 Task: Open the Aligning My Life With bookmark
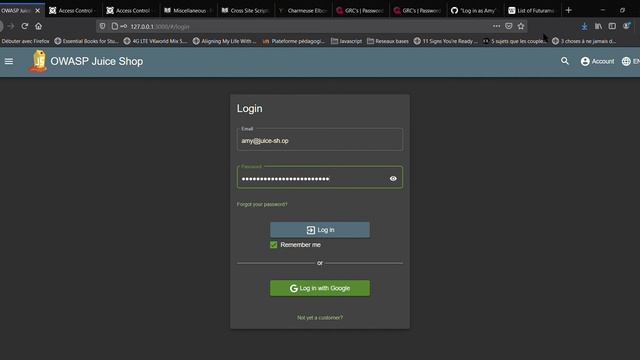click(x=224, y=41)
